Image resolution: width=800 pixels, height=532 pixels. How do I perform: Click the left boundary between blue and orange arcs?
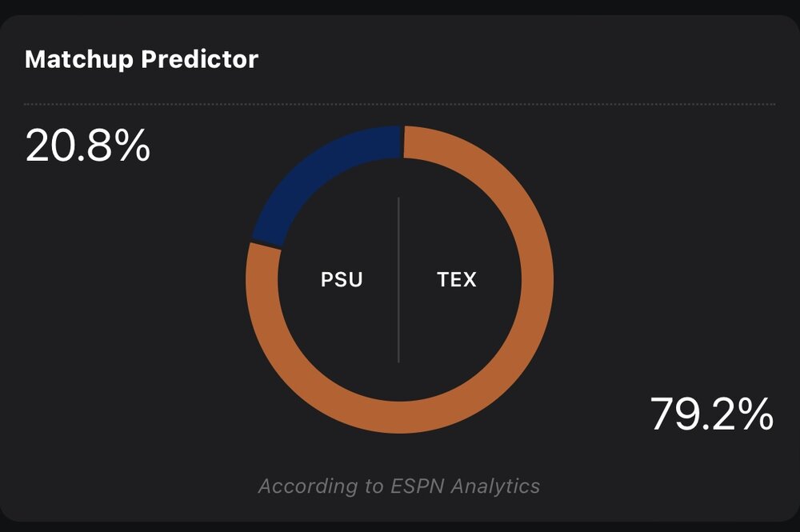265,244
